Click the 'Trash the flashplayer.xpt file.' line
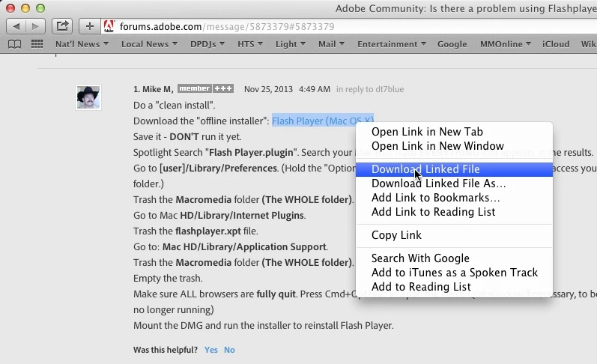Screen dimensions: 597x364 (x=196, y=231)
